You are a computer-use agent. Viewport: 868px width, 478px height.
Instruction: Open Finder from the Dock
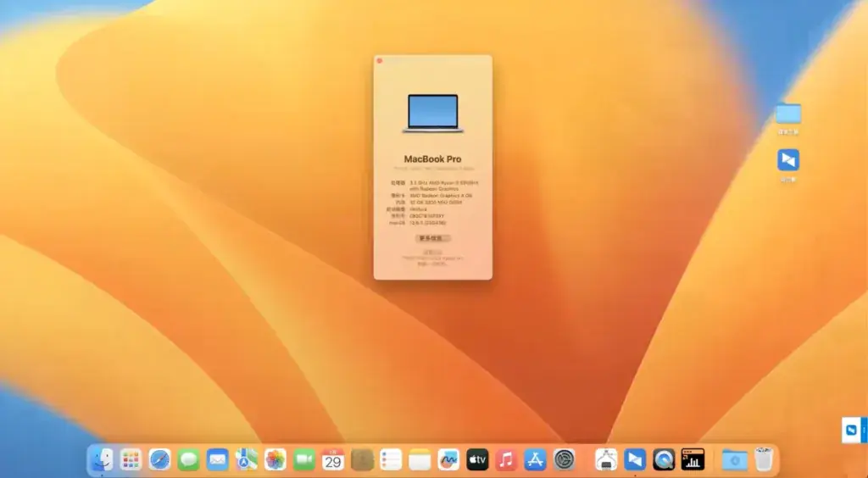tap(102, 459)
